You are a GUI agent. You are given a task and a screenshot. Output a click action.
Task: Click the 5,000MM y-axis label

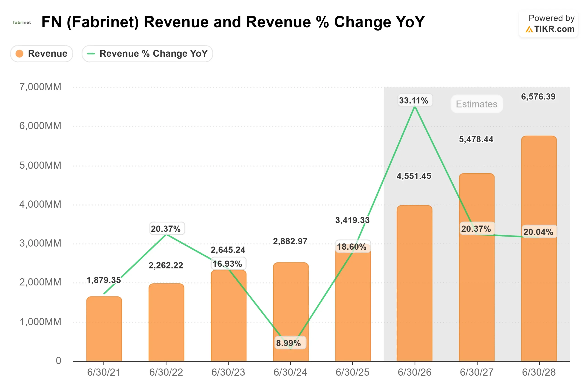(x=40, y=166)
